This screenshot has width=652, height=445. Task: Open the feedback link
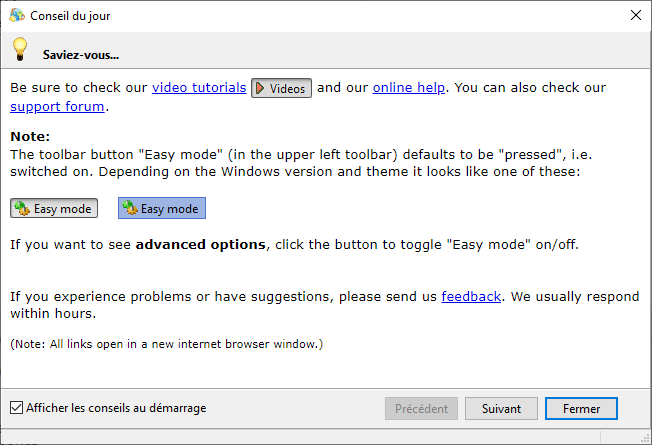click(x=471, y=296)
